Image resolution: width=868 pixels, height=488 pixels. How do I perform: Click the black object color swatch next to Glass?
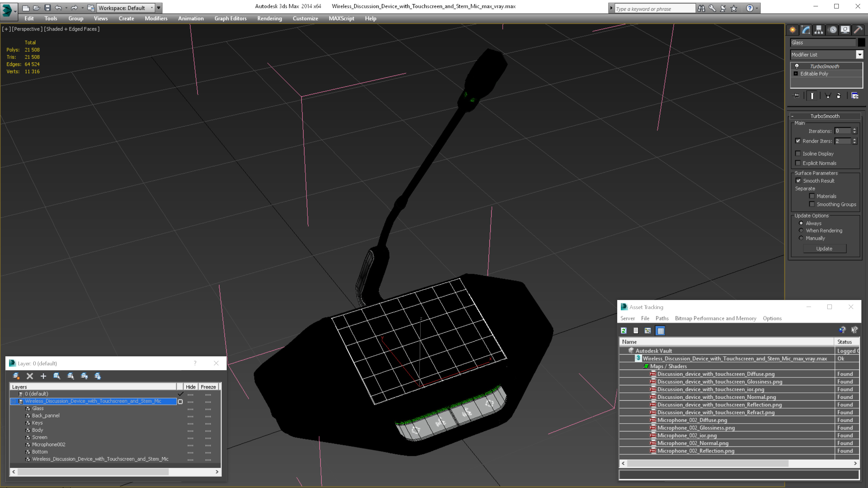click(861, 42)
